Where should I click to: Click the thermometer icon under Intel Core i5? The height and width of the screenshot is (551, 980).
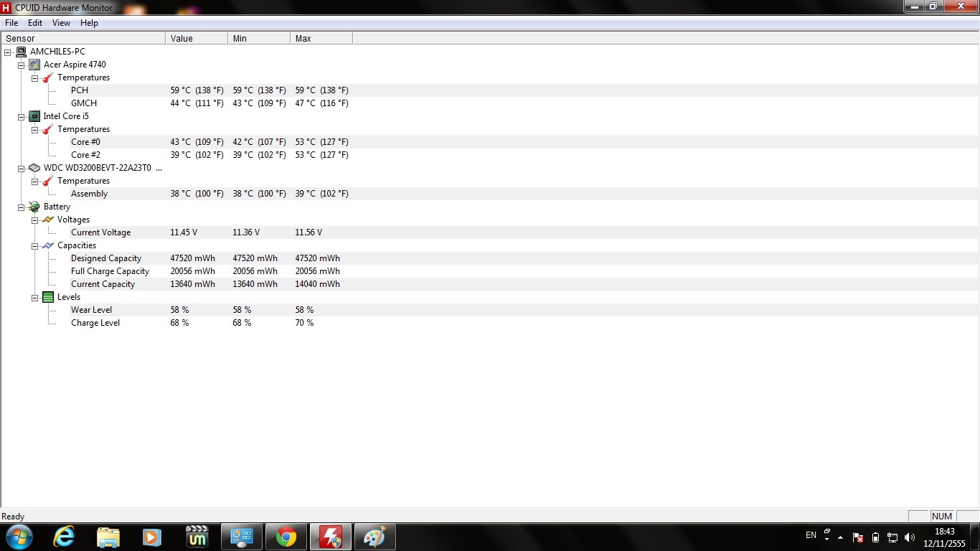coord(48,129)
